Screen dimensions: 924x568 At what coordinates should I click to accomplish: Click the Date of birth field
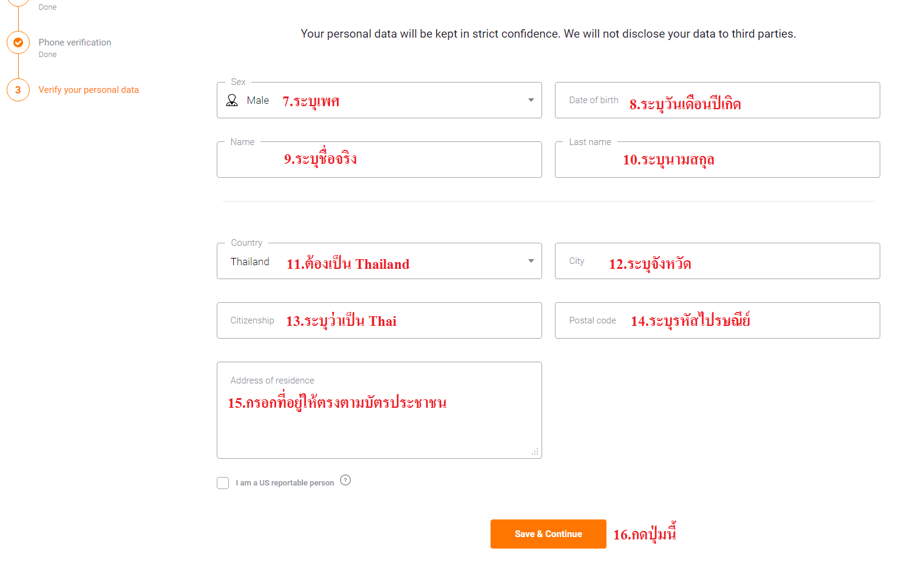[718, 100]
